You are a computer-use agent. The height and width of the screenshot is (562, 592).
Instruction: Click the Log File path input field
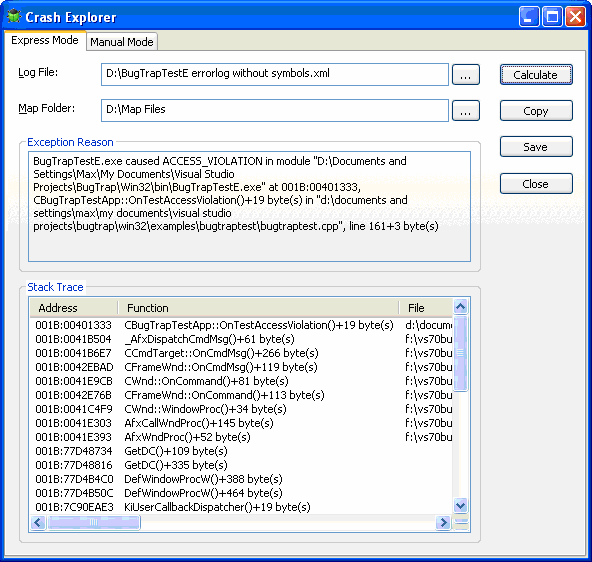click(275, 74)
